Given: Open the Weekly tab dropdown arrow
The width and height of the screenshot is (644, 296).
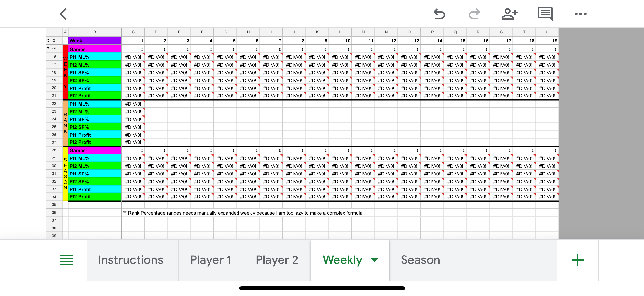Looking at the screenshot, I should tap(374, 260).
